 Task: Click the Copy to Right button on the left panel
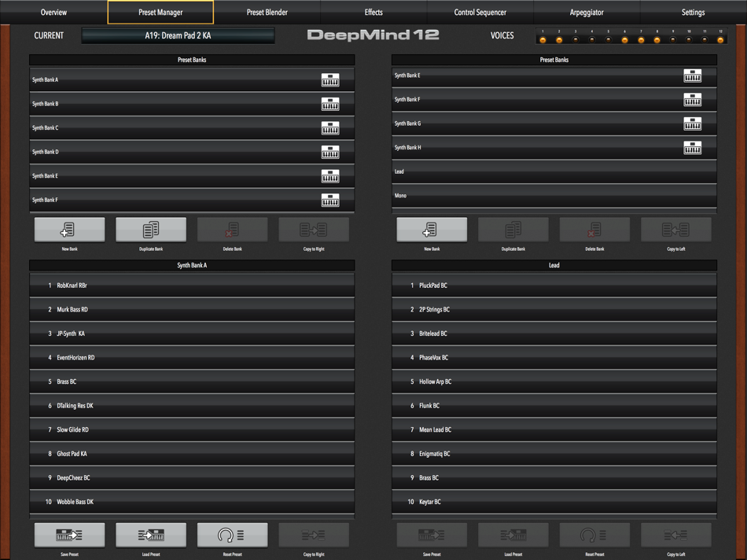pyautogui.click(x=314, y=229)
